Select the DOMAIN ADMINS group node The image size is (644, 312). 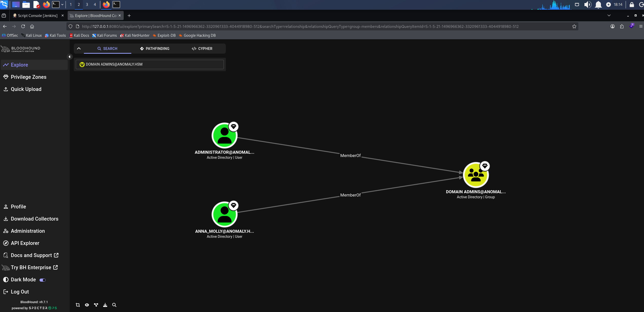click(476, 175)
